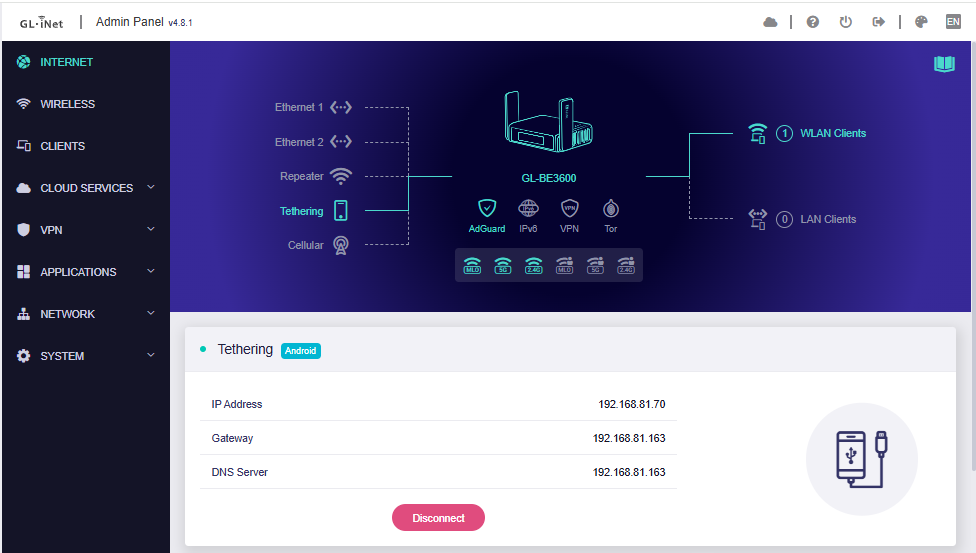Expand the CLOUD SERVICES sidebar menu
The width and height of the screenshot is (976, 553).
click(85, 188)
